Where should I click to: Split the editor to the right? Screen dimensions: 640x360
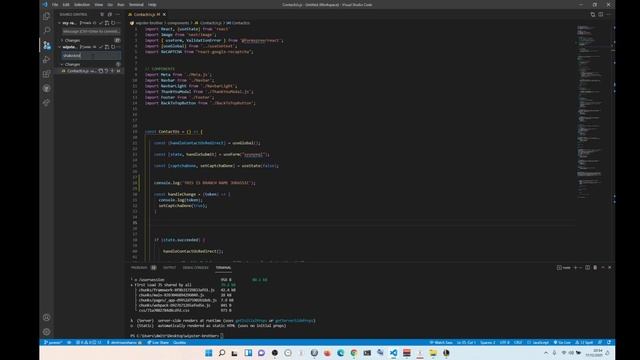click(600, 14)
